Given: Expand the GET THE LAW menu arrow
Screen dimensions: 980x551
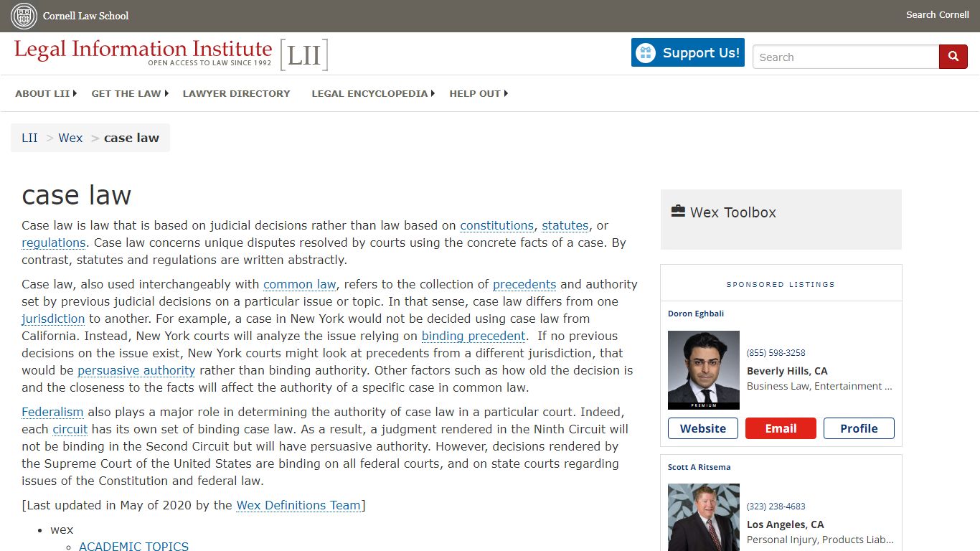Looking at the screenshot, I should point(166,93).
